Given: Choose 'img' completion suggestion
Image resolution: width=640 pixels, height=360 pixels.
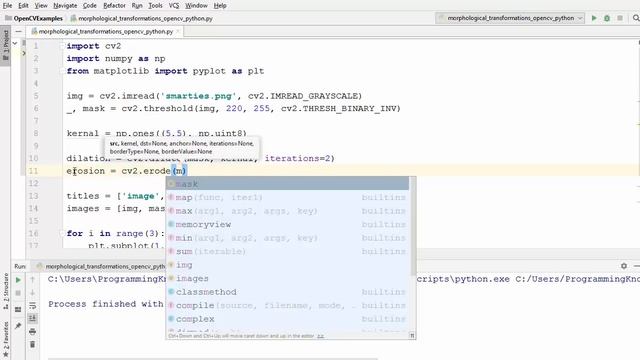Looking at the screenshot, I should 287,264.
